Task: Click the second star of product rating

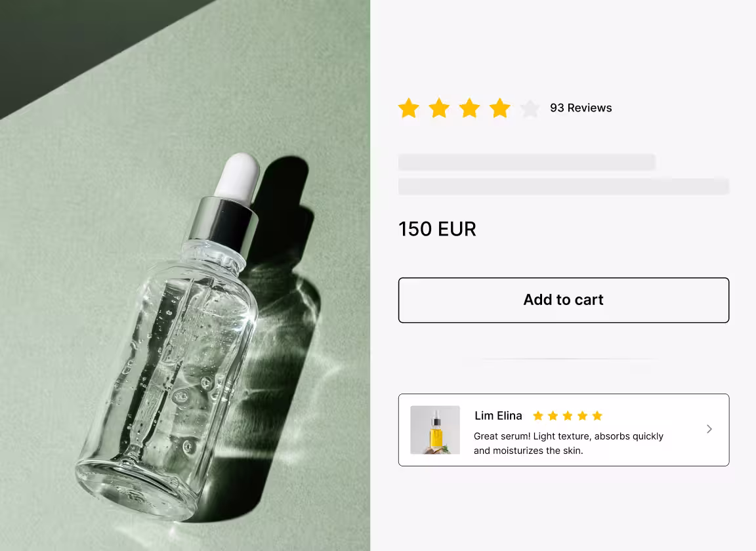Action: [x=439, y=108]
